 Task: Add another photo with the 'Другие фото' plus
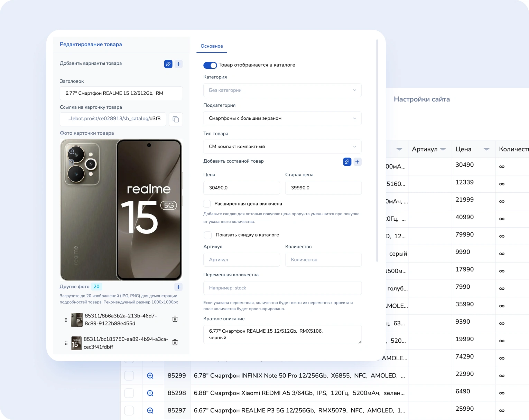click(178, 287)
